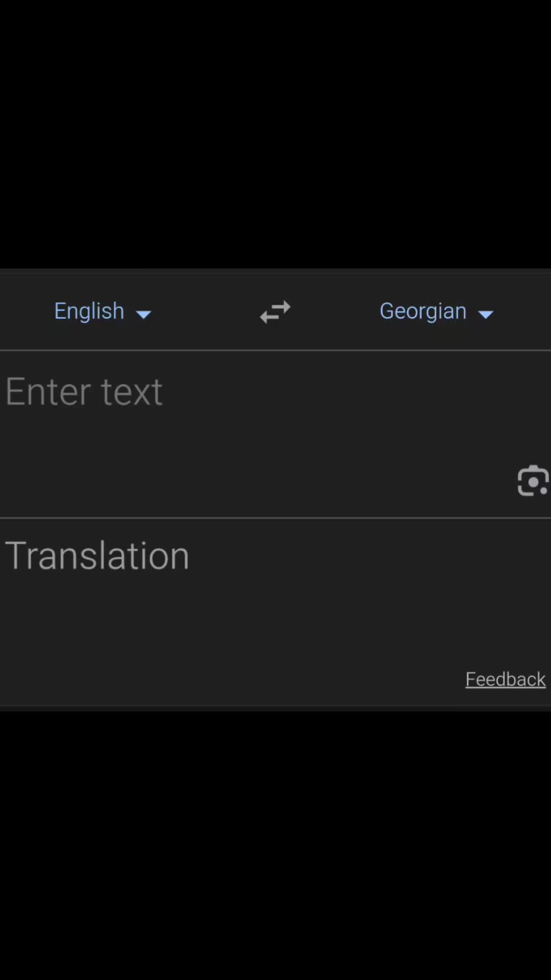Screen dimensions: 551x980
Task: Place cursor in the source text field
Action: (x=275, y=434)
